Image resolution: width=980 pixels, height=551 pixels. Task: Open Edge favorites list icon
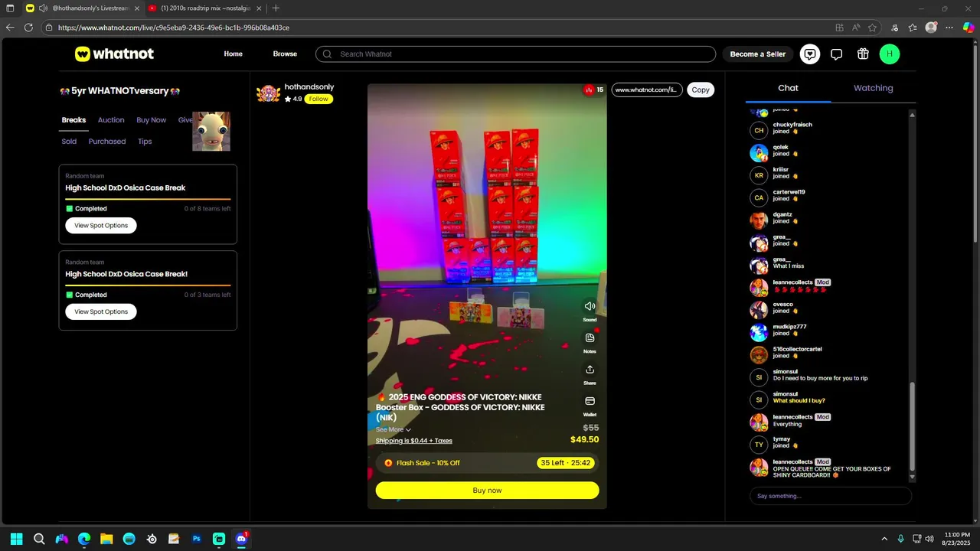(x=913, y=27)
